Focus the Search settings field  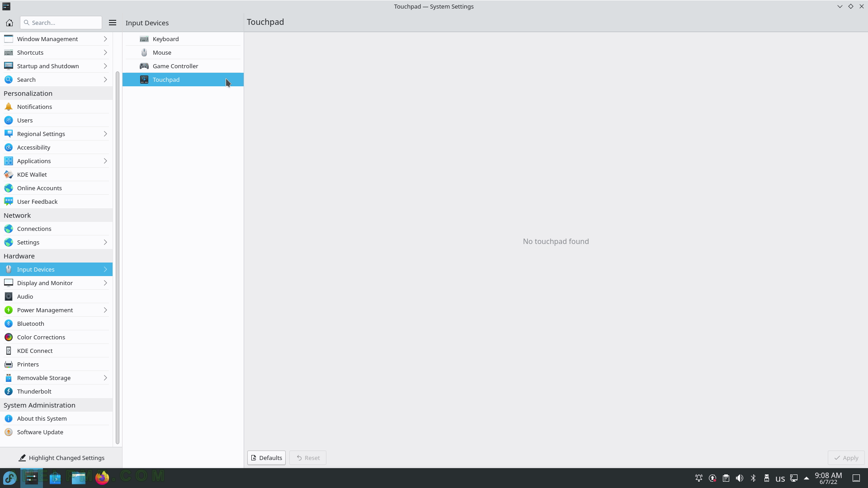click(x=61, y=23)
